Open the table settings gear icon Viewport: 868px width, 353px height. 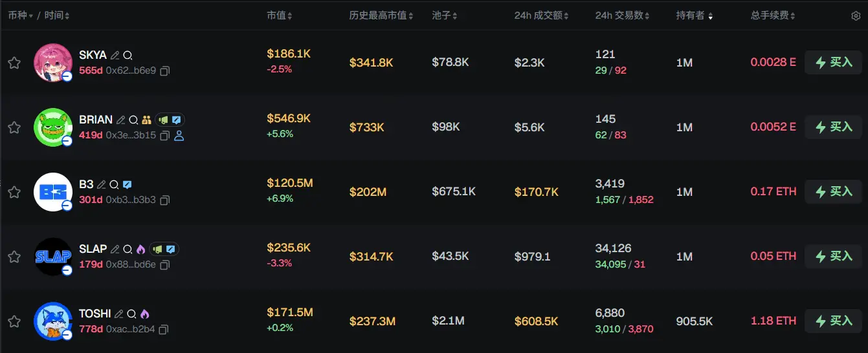pyautogui.click(x=856, y=16)
